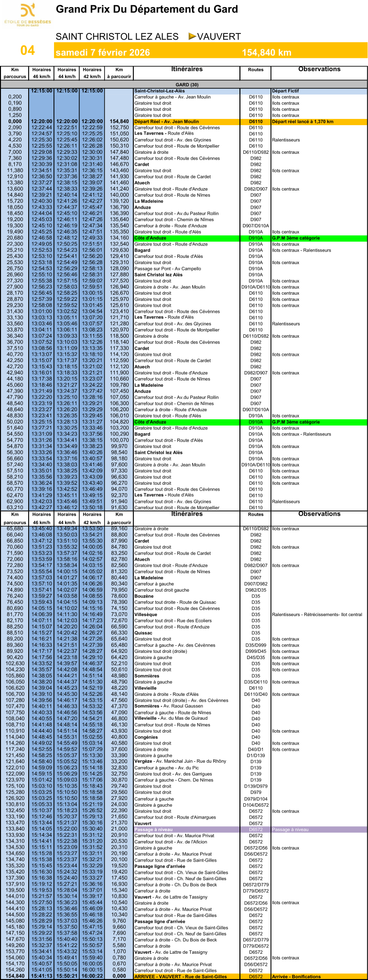Click the yellow arrow before VAUVERT
This screenshot has height=980, width=368.
(192, 36)
